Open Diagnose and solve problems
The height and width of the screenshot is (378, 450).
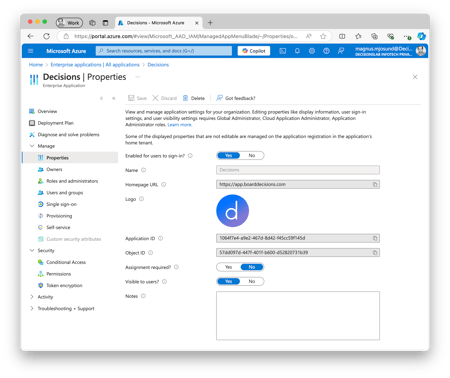[x=68, y=135]
